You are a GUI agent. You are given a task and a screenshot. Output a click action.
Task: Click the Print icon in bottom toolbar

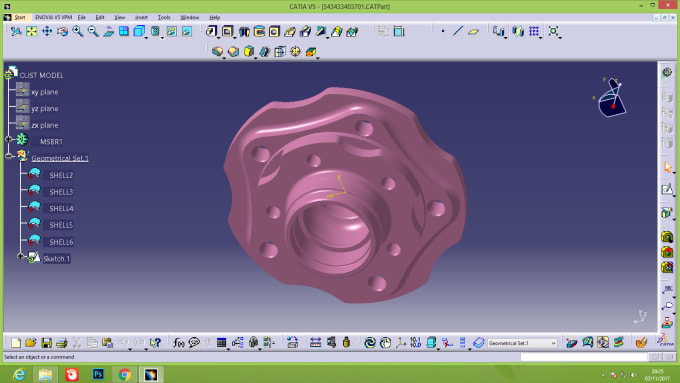[x=62, y=343]
